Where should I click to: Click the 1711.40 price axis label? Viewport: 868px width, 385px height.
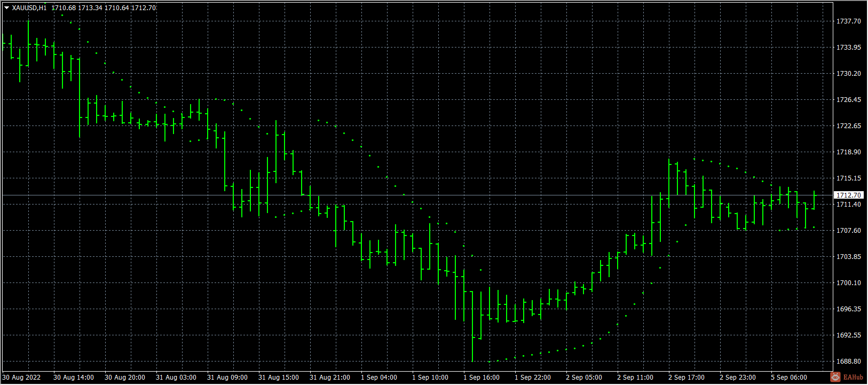tap(849, 205)
